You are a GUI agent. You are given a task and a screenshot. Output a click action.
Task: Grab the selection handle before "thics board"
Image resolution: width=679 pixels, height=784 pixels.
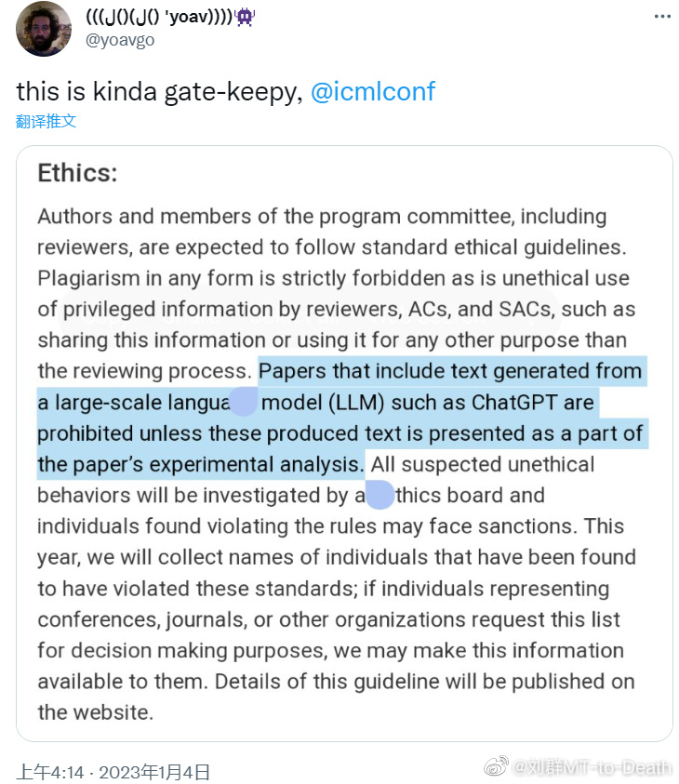tap(379, 495)
